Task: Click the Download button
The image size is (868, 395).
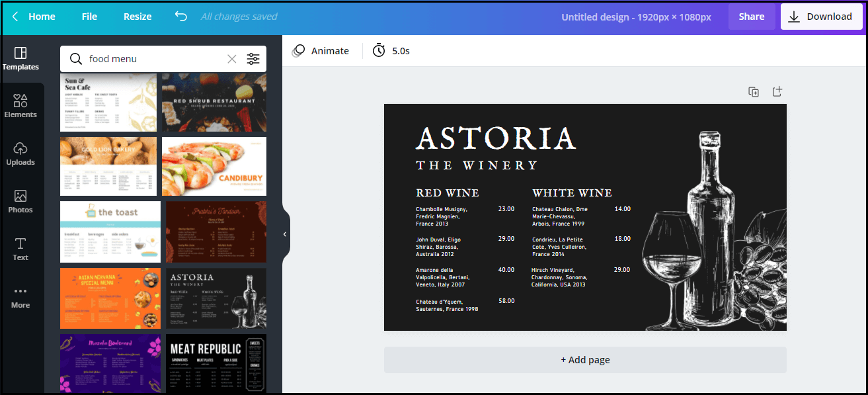Action: [822, 17]
